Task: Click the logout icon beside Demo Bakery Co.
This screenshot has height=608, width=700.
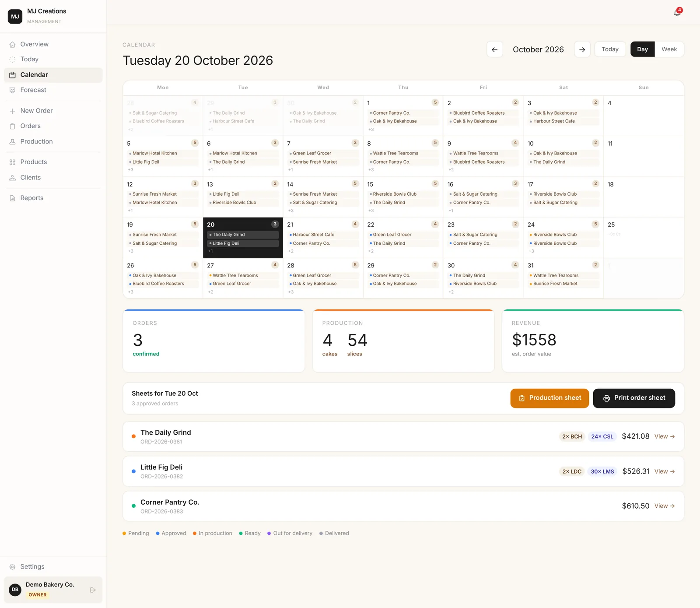Action: coord(93,590)
